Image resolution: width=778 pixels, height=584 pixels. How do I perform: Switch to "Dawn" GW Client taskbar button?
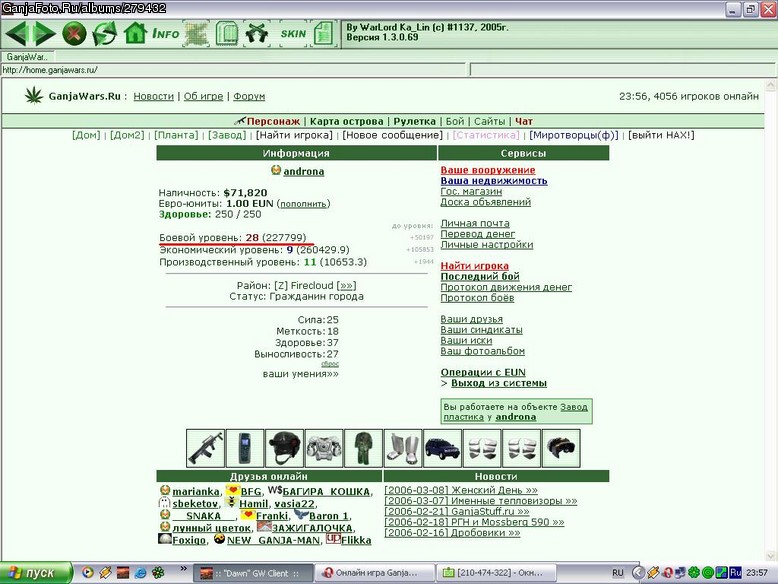pyautogui.click(x=253, y=573)
